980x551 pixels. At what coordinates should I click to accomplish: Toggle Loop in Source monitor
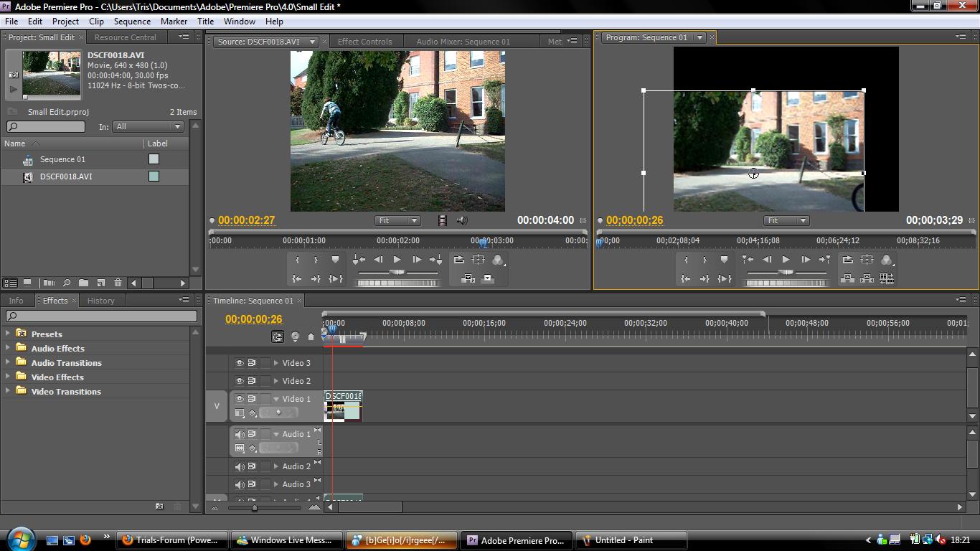coord(459,260)
